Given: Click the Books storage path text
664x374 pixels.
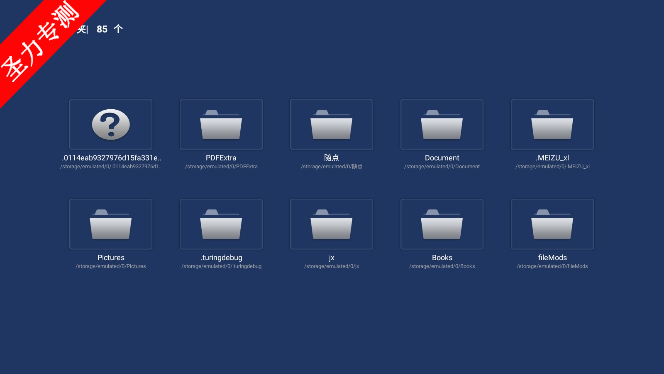Looking at the screenshot, I should [x=442, y=266].
